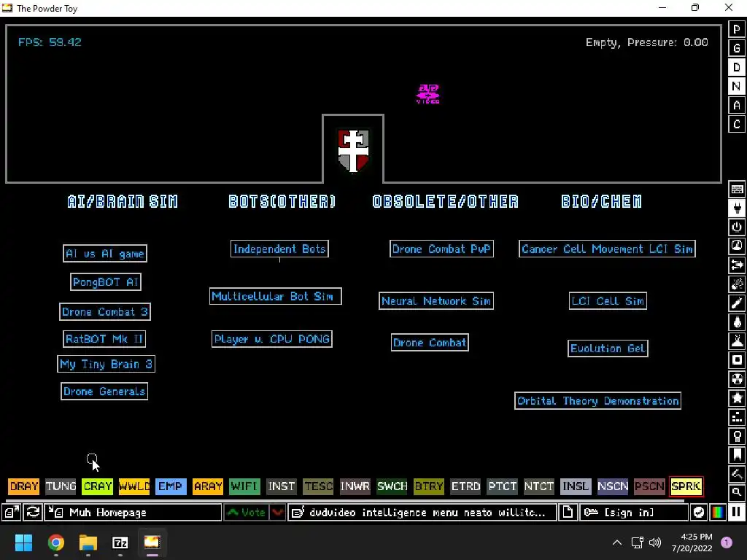Open the Walls element category
The image size is (747, 560).
coord(737,189)
